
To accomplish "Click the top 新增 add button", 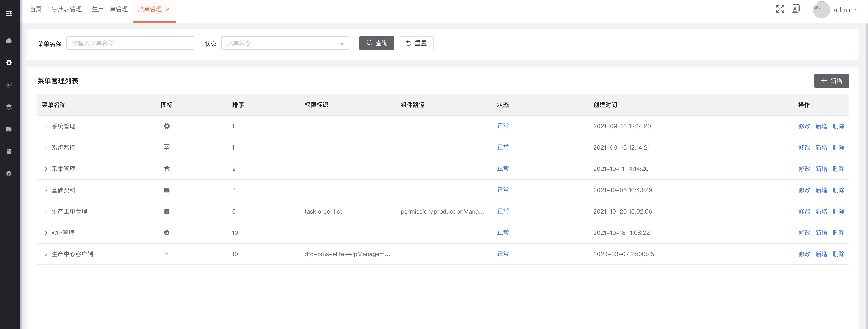I will pyautogui.click(x=832, y=81).
